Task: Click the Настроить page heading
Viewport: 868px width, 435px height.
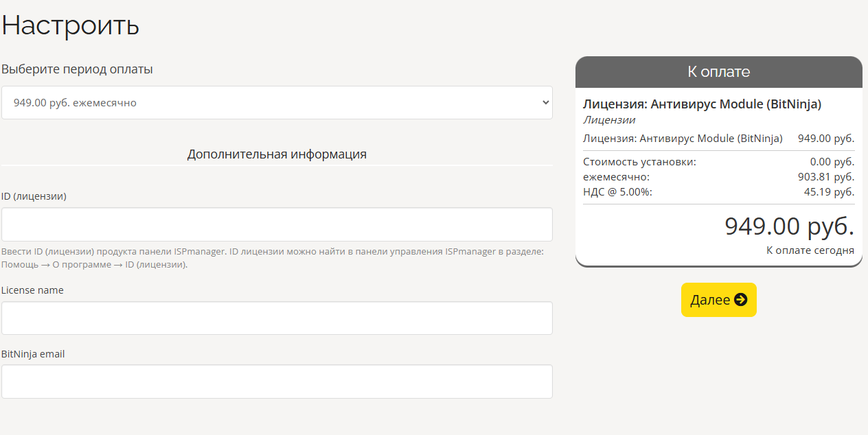Action: coord(71,25)
